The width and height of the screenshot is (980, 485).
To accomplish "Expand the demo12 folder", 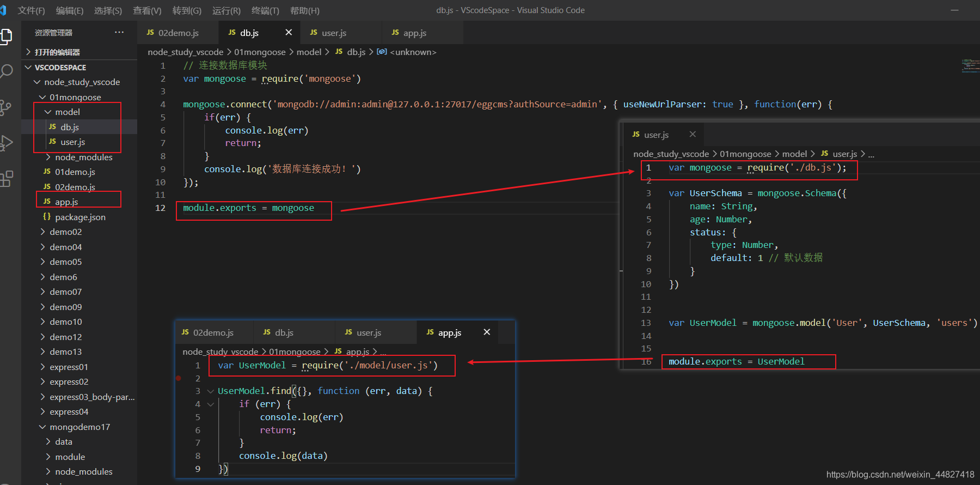I will click(x=42, y=337).
